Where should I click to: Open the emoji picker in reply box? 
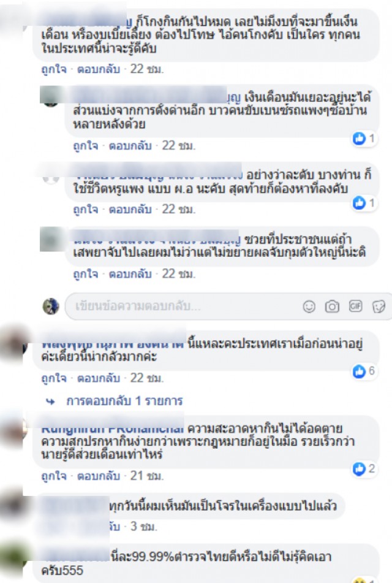pos(309,307)
